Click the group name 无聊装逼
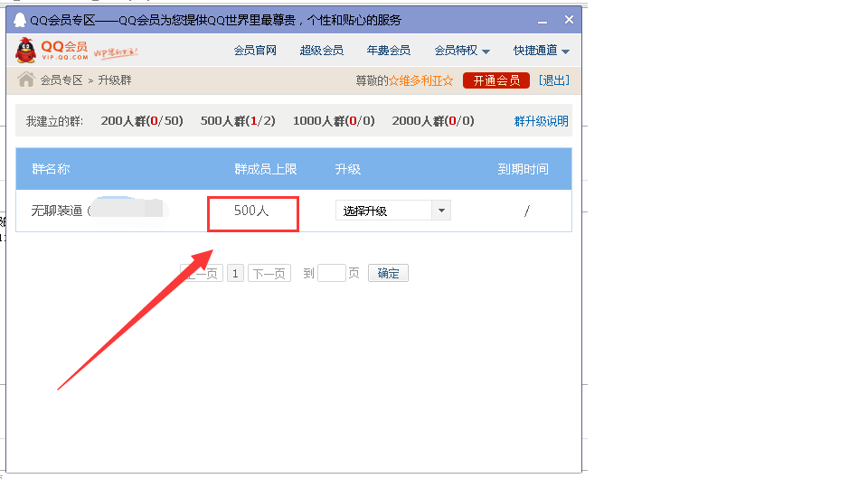Viewport: 868px width, 488px height. pos(56,211)
